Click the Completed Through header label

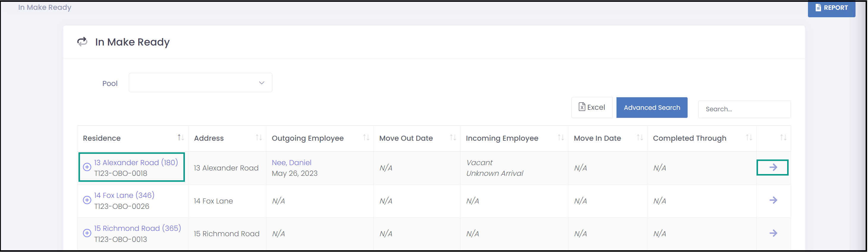click(689, 138)
